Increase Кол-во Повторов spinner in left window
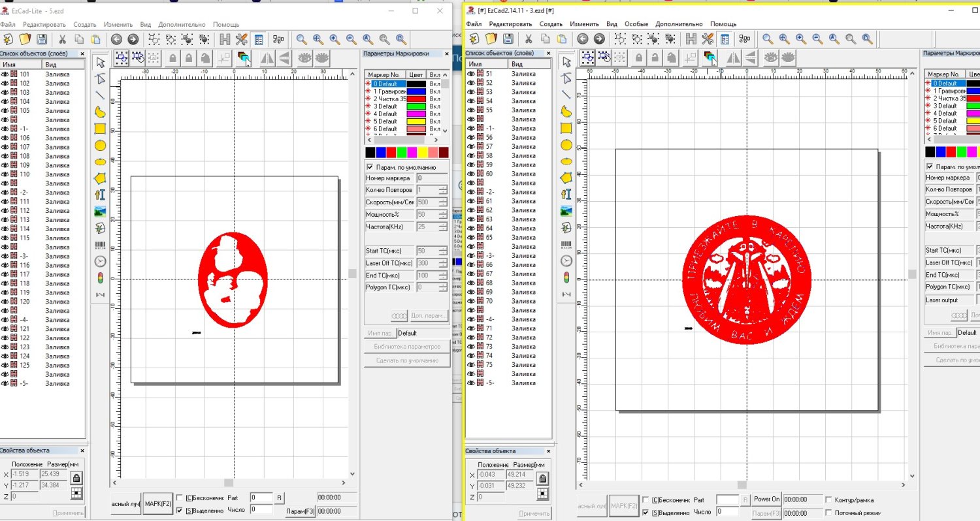 (443, 187)
